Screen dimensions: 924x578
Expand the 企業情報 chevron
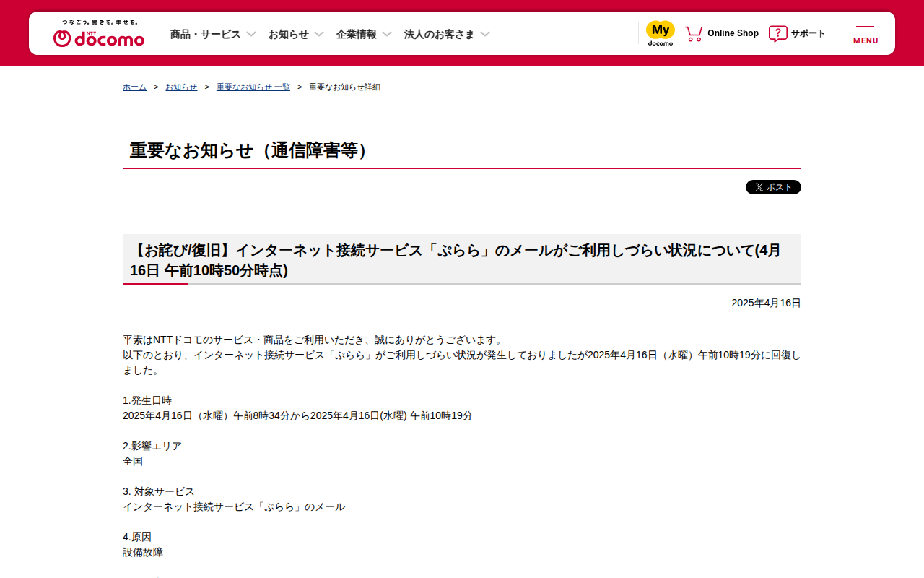point(387,34)
